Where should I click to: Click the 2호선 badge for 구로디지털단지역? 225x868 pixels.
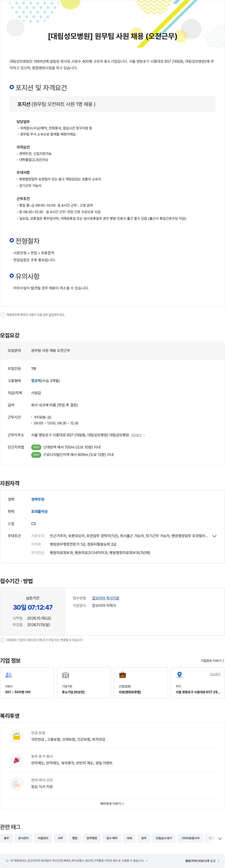[36, 455]
